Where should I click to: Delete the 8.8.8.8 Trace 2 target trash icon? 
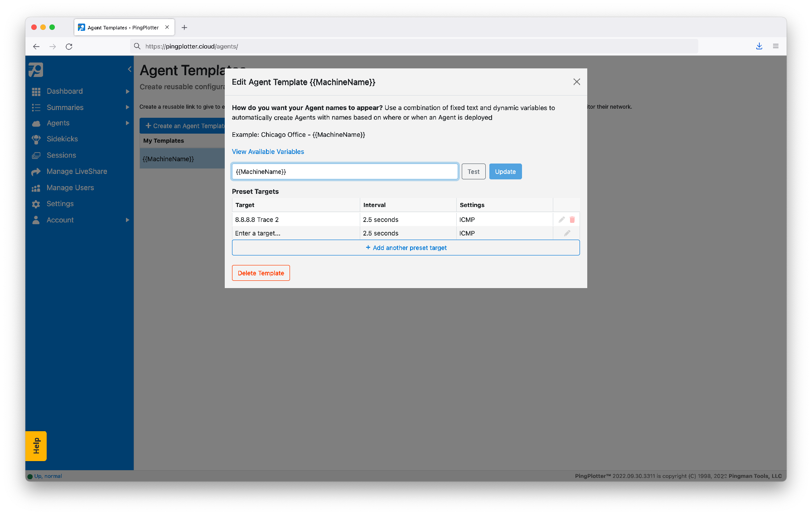pos(572,220)
